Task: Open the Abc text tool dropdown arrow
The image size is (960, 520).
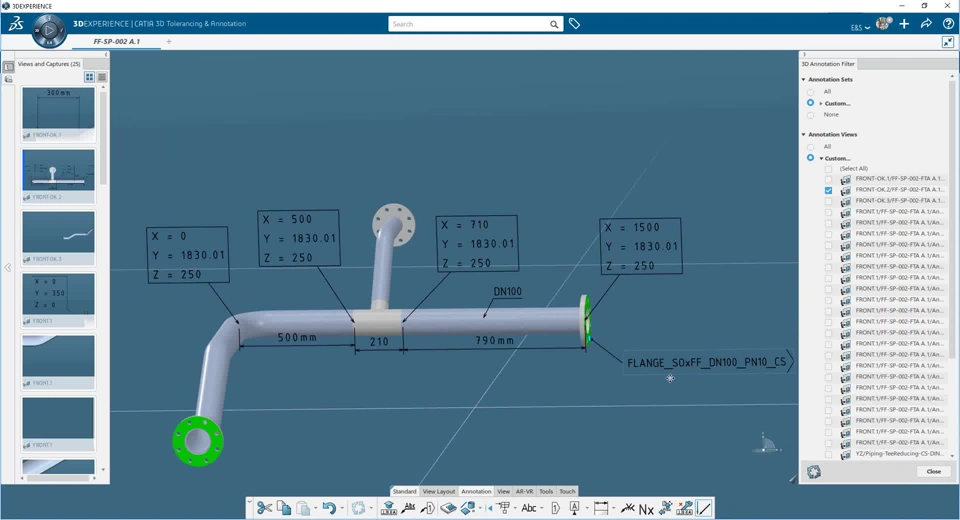Action: tap(542, 508)
